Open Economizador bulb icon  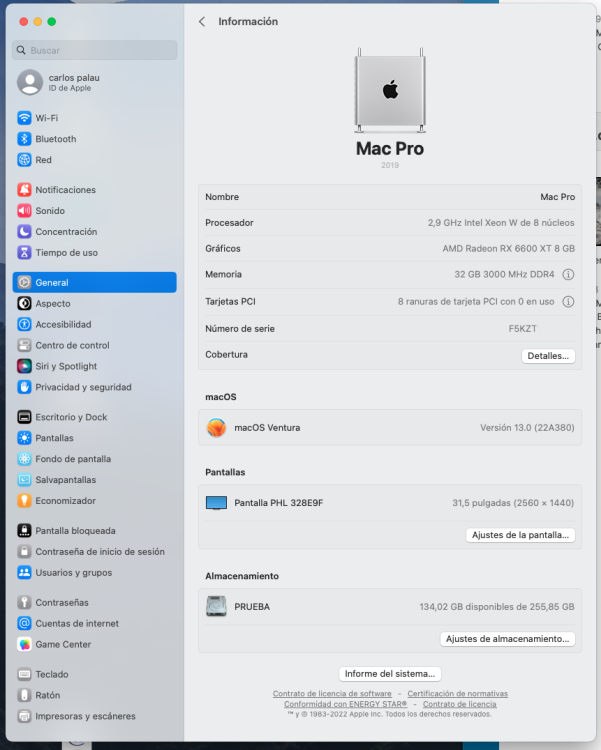point(24,501)
